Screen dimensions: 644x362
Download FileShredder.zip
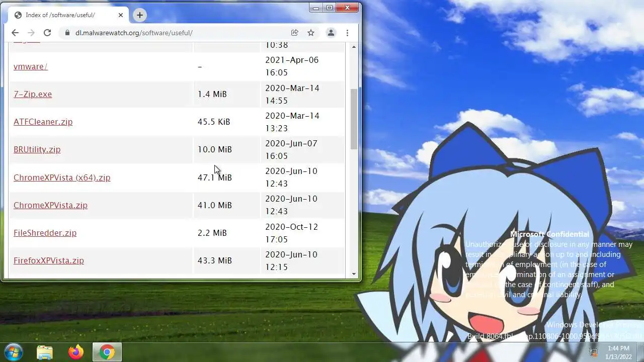(45, 233)
